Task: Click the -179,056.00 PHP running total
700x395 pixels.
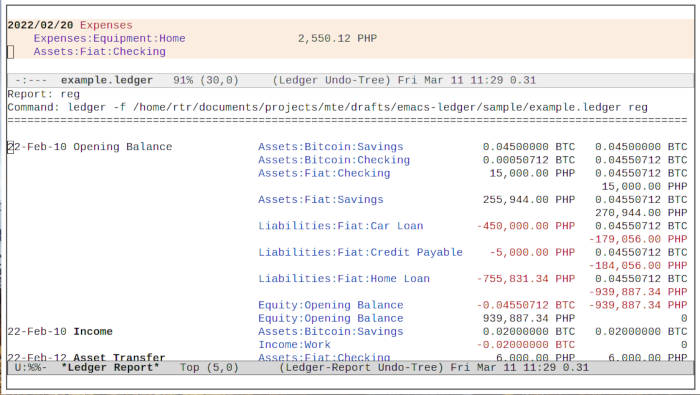Action: pos(638,239)
